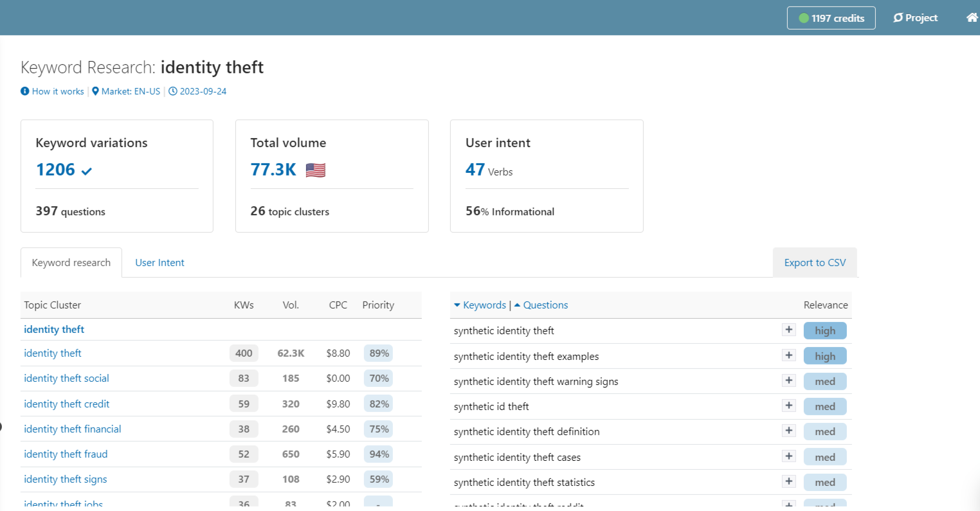Open the 'identity theft fraud' topic cluster
This screenshot has height=511, width=980.
(x=66, y=454)
